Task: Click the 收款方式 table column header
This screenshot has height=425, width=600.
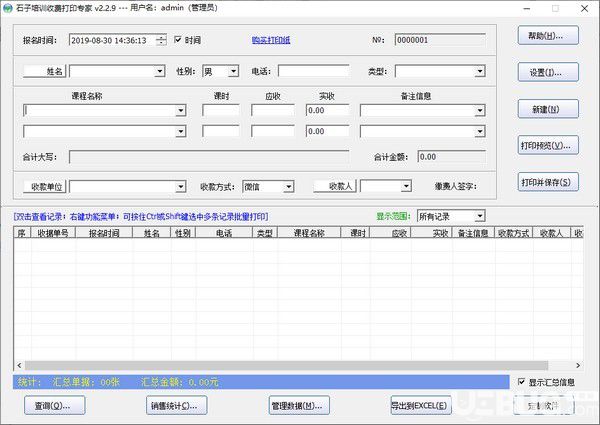Action: pos(514,233)
